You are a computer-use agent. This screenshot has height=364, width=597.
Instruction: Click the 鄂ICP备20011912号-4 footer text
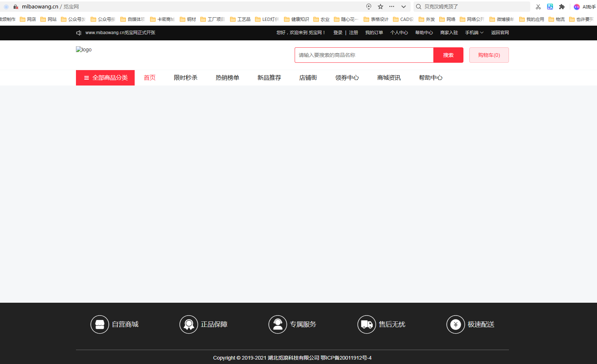tap(346, 358)
